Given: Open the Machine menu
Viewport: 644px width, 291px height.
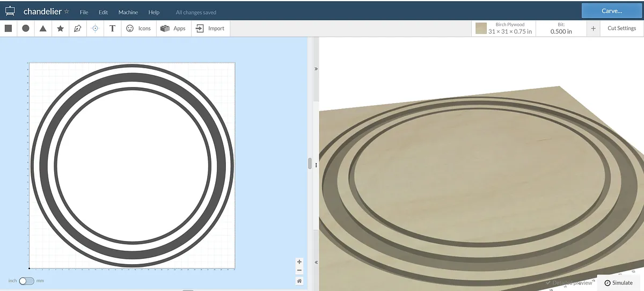Looking at the screenshot, I should pos(128,12).
